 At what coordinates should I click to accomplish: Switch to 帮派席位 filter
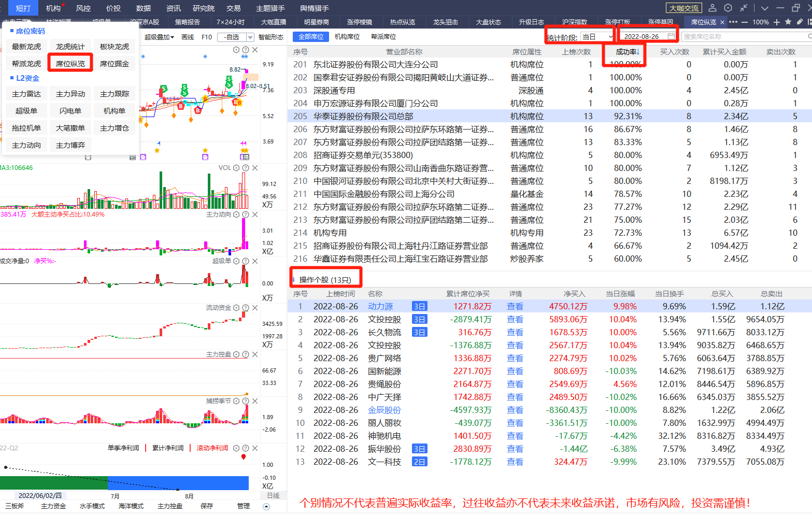pos(383,37)
